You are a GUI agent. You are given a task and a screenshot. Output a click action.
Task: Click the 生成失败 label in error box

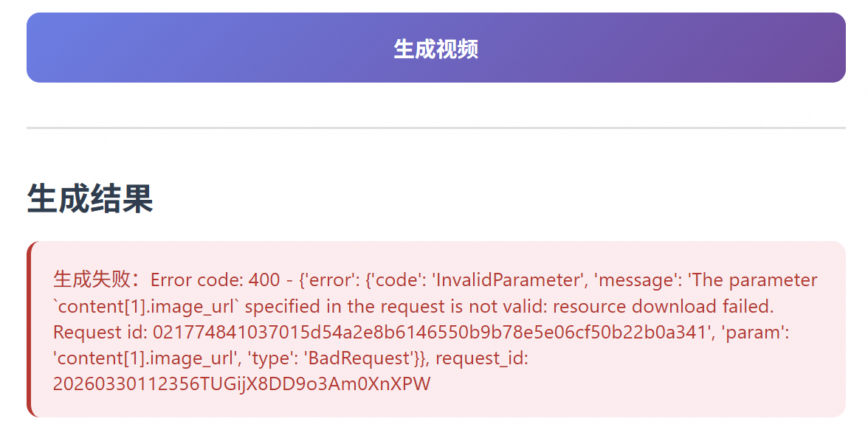click(92, 280)
